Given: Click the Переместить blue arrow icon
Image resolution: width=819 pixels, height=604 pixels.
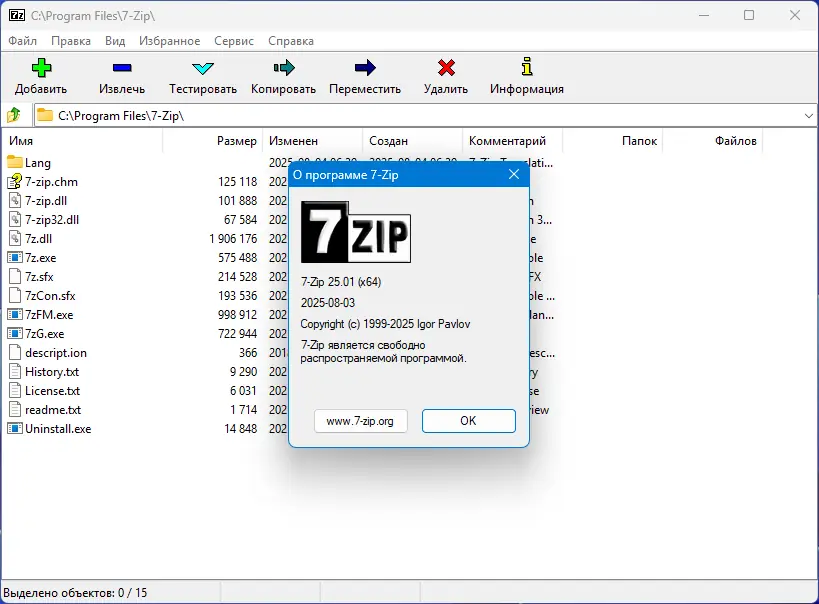Looking at the screenshot, I should tap(365, 67).
